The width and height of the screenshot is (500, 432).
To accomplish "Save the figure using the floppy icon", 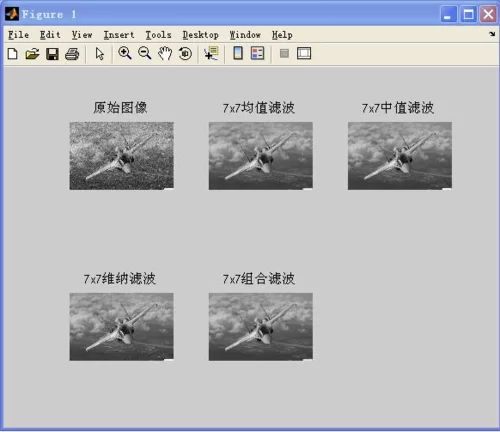I will [52, 54].
